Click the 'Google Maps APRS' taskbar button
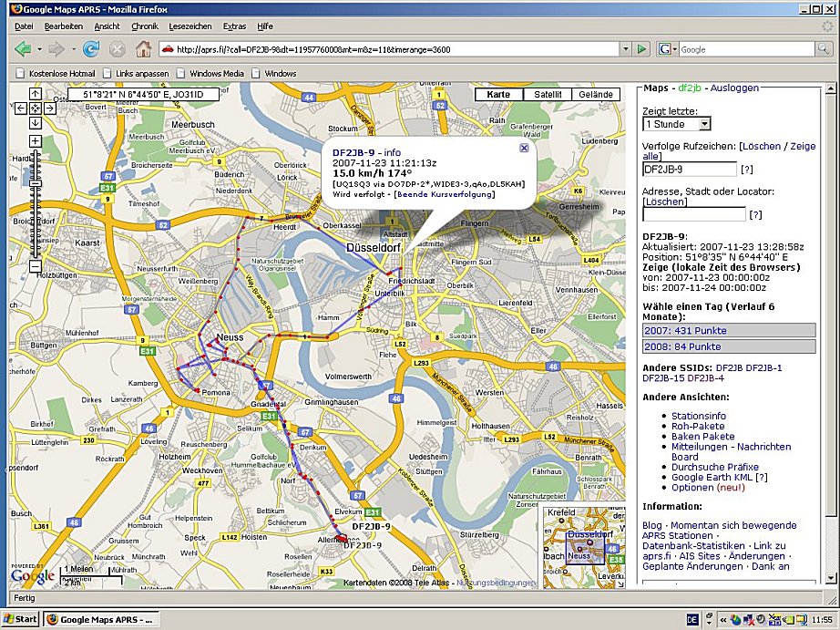 coord(101,619)
